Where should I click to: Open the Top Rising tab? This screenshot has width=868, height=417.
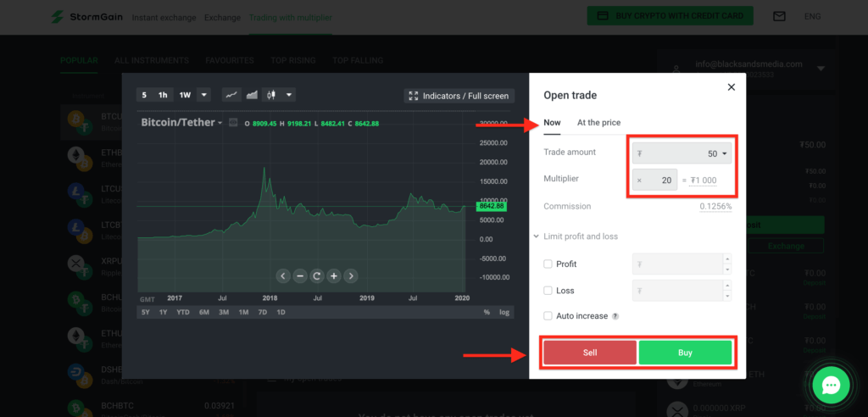[292, 60]
